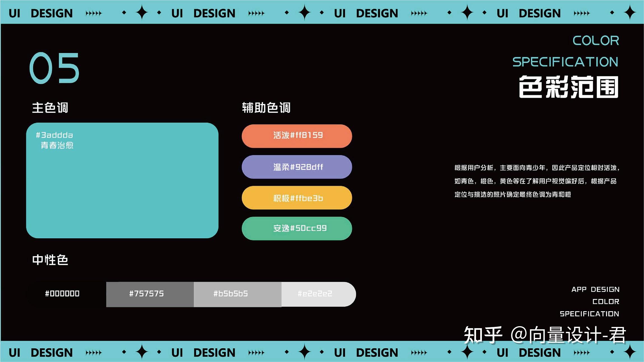Pick the yellow 积极#ffbe3b pill swatch
The width and height of the screenshot is (644, 362).
(x=297, y=198)
